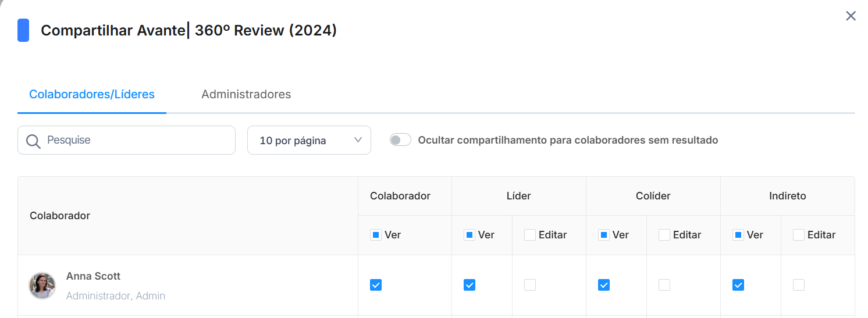This screenshot has width=868, height=318.
Task: Uncheck Anna Scott's Colaborador view checkbox
Action: click(376, 285)
